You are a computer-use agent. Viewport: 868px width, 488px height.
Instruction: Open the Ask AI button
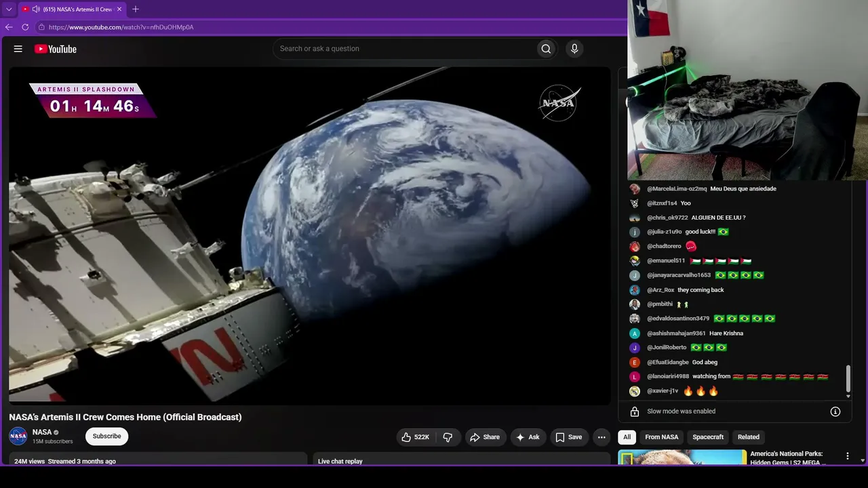528,437
